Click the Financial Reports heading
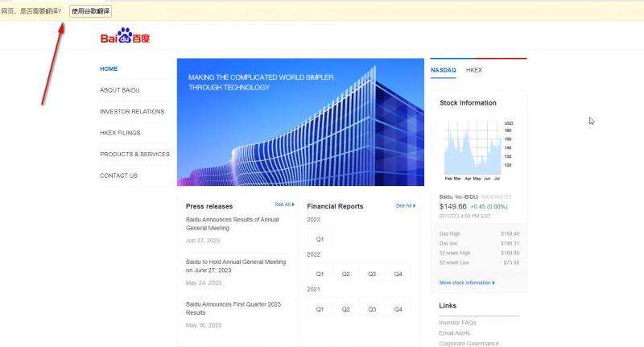The height and width of the screenshot is (347, 644). tap(335, 206)
